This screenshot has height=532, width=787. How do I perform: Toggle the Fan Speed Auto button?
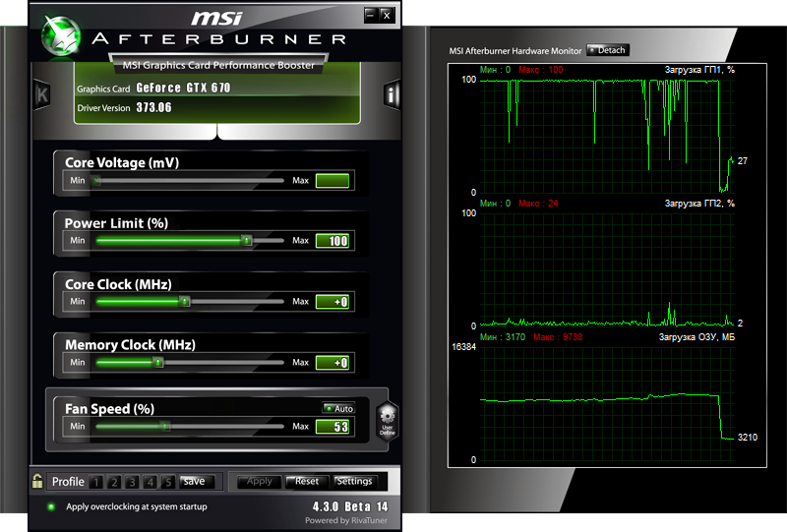click(x=338, y=408)
